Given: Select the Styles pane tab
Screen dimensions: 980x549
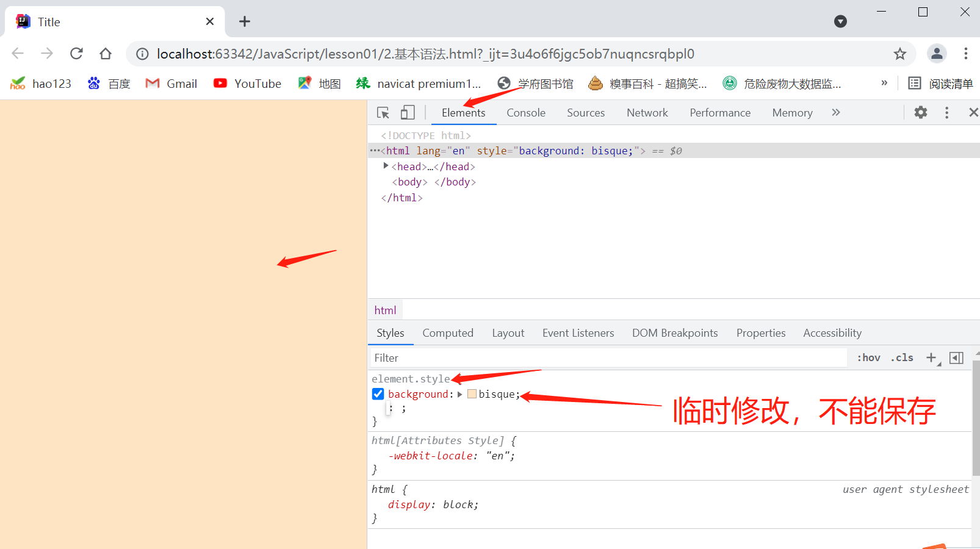Looking at the screenshot, I should tap(391, 333).
